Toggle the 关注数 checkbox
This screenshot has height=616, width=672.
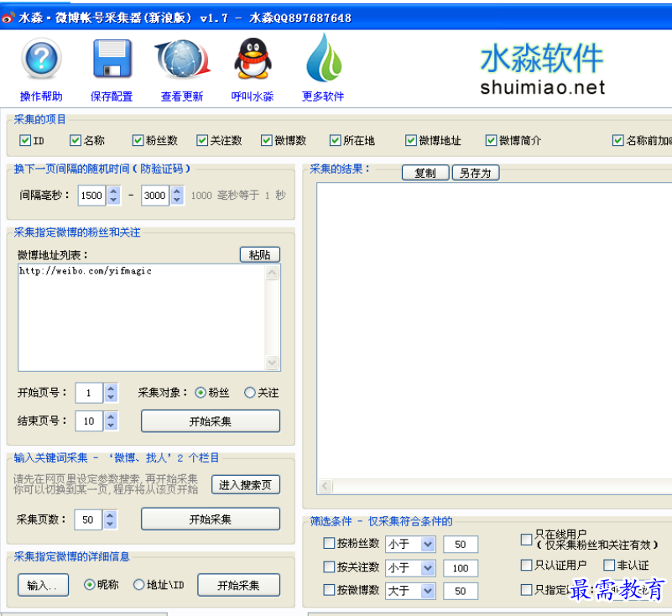[202, 140]
